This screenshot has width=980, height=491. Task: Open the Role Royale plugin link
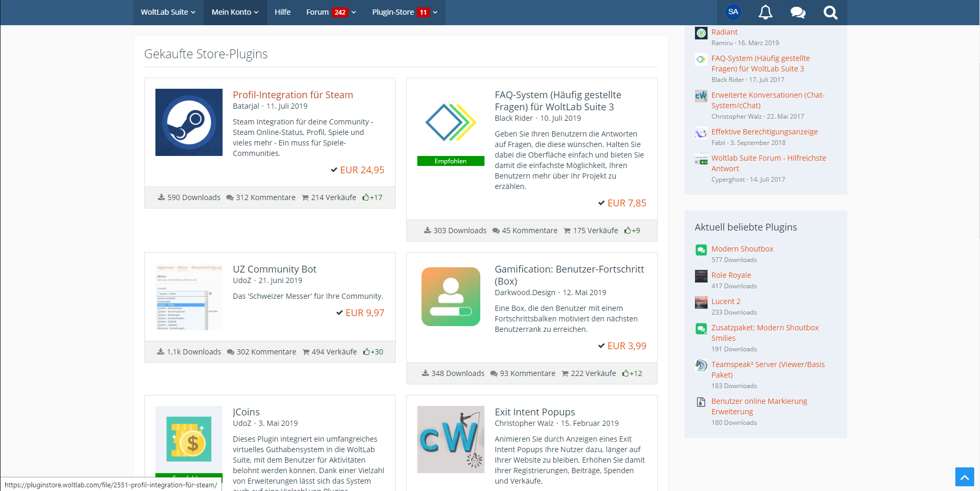point(731,275)
